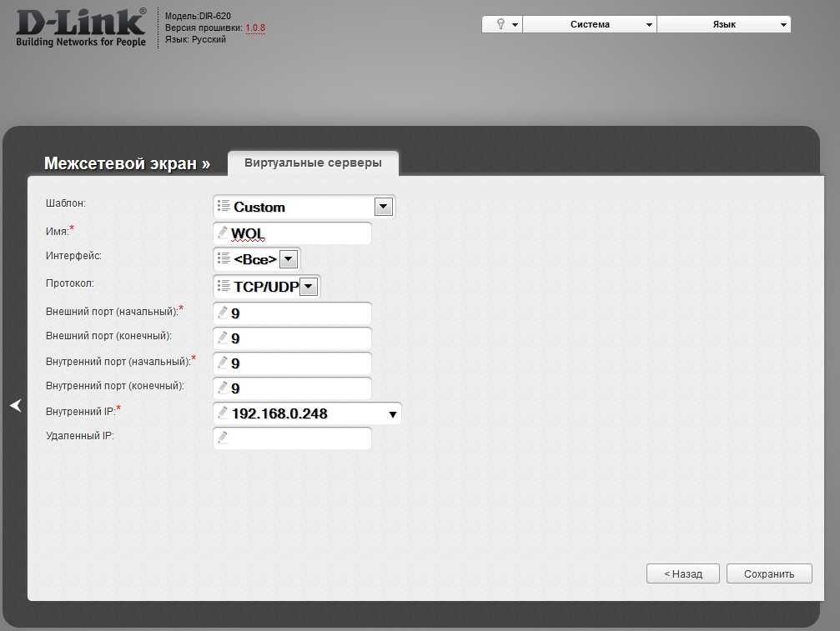Click pencil icon in Внутренний порт (конечный)
The width and height of the screenshot is (840, 631).
click(223, 387)
